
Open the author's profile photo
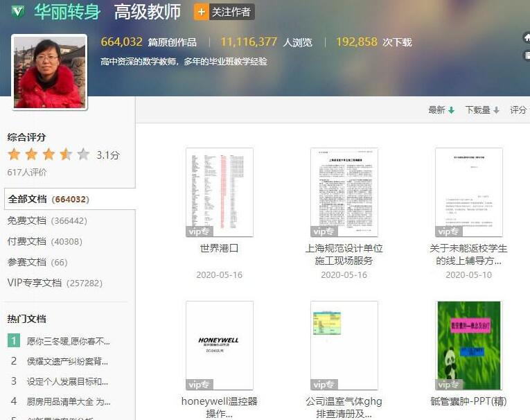click(x=49, y=72)
